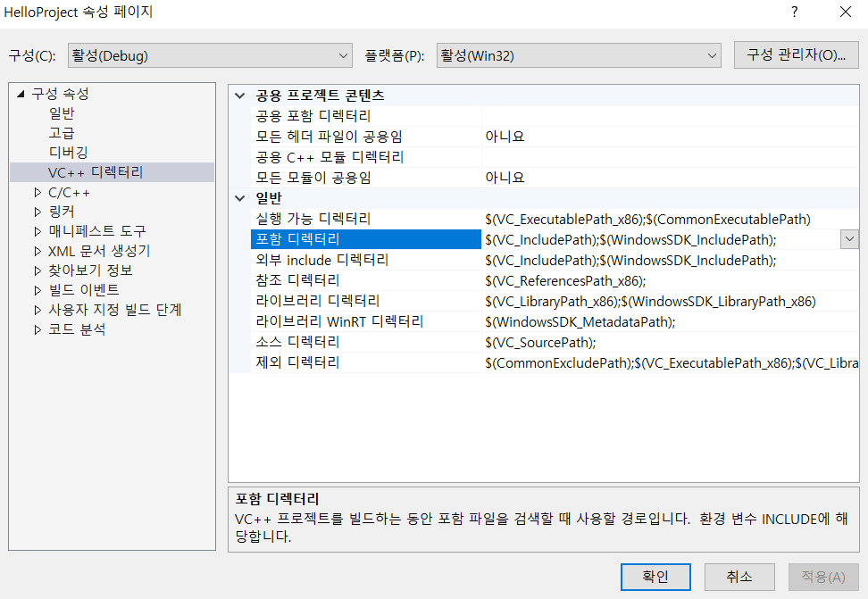Viewport: 868px width, 599px height.
Task: Select 공용 C++ 모듈 디렉터리 row
Action: click(x=555, y=157)
